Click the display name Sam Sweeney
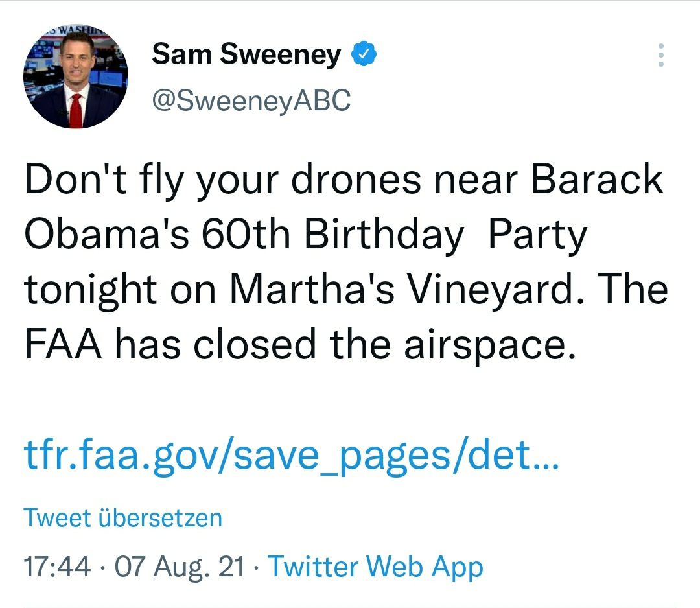Screen dimensions: 700x608 246,55
